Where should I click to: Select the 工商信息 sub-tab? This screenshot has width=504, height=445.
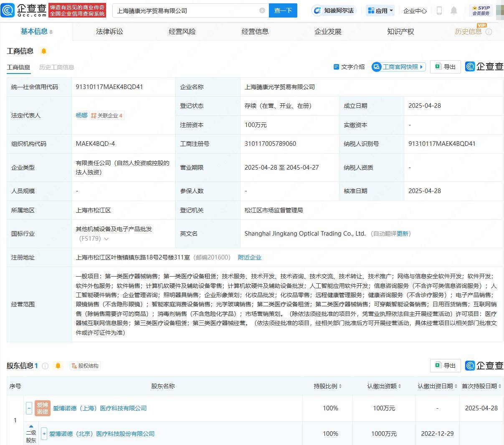point(18,67)
